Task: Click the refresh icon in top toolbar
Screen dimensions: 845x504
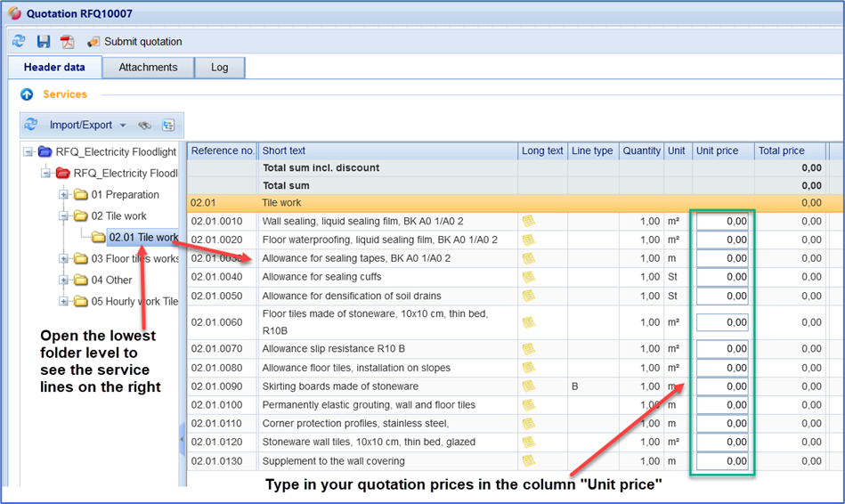Action: click(x=19, y=42)
